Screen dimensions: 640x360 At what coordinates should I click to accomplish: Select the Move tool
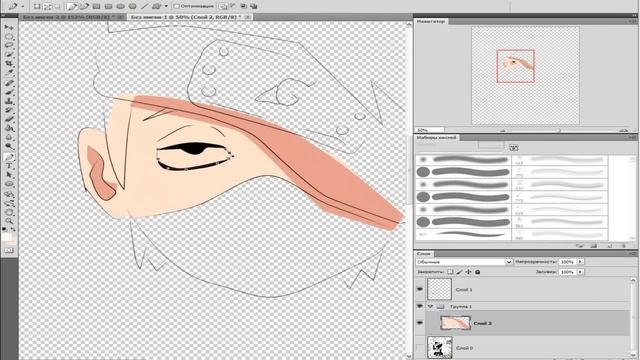tap(9, 27)
